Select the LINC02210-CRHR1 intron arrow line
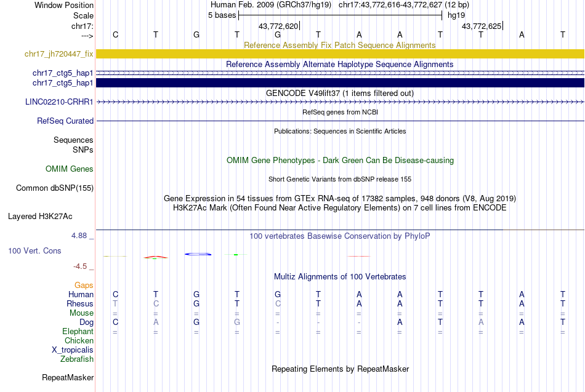The height and width of the screenshot is (392, 585). tap(340, 102)
